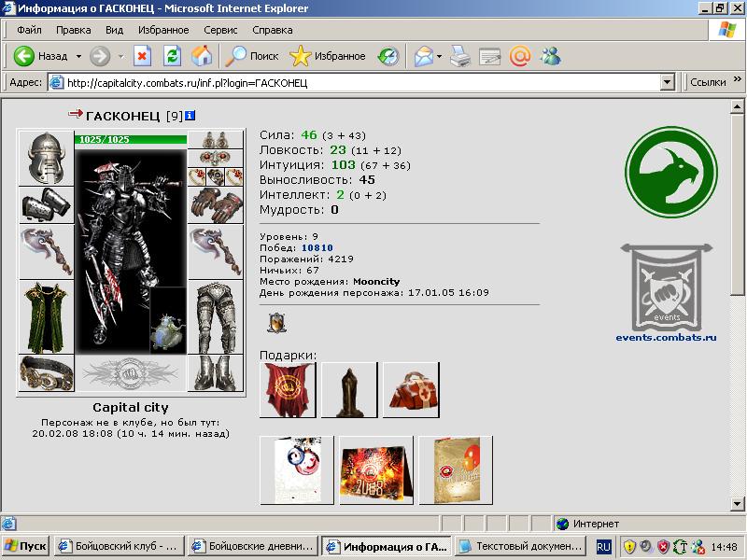Open the History toolbar icon

tap(388, 56)
